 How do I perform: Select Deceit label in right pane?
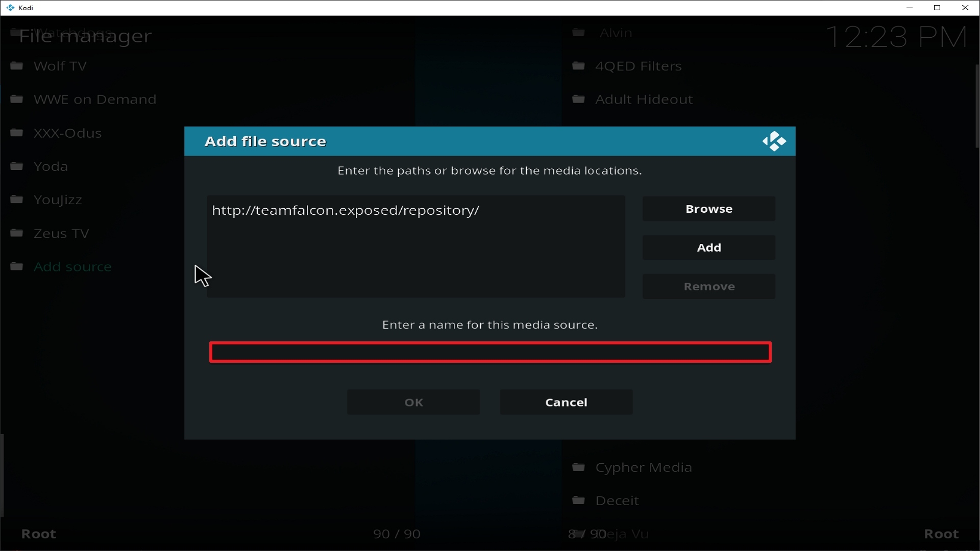coord(617,500)
